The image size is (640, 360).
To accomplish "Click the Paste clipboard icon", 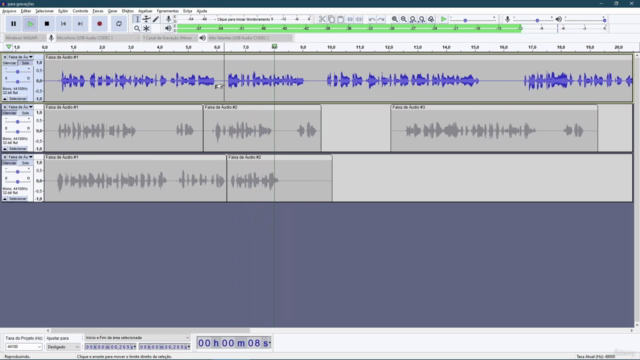I will pyautogui.click(x=340, y=19).
